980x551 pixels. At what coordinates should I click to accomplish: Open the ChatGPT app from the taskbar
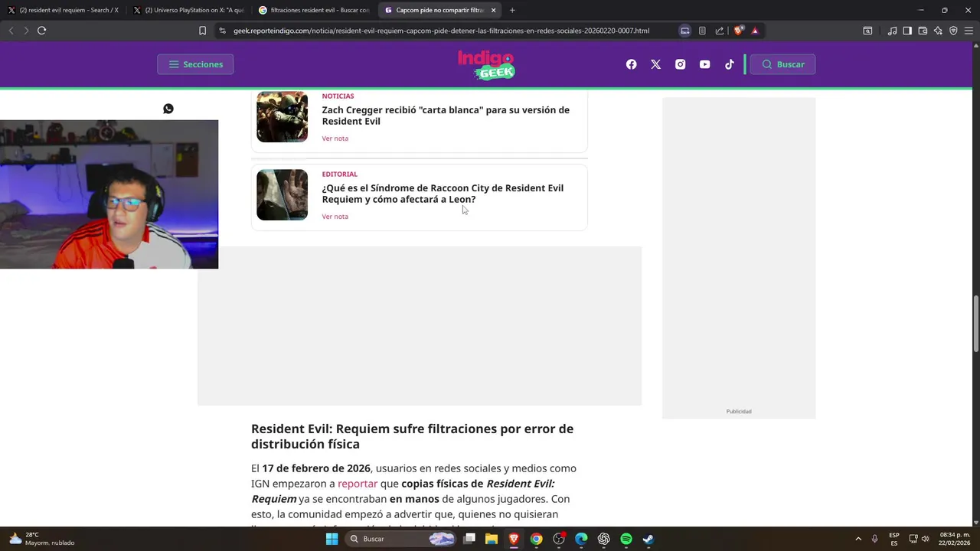[x=603, y=539]
